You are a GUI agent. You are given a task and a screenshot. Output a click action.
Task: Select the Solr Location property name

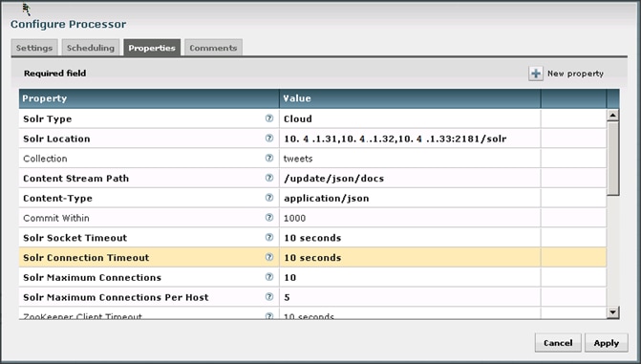point(56,139)
